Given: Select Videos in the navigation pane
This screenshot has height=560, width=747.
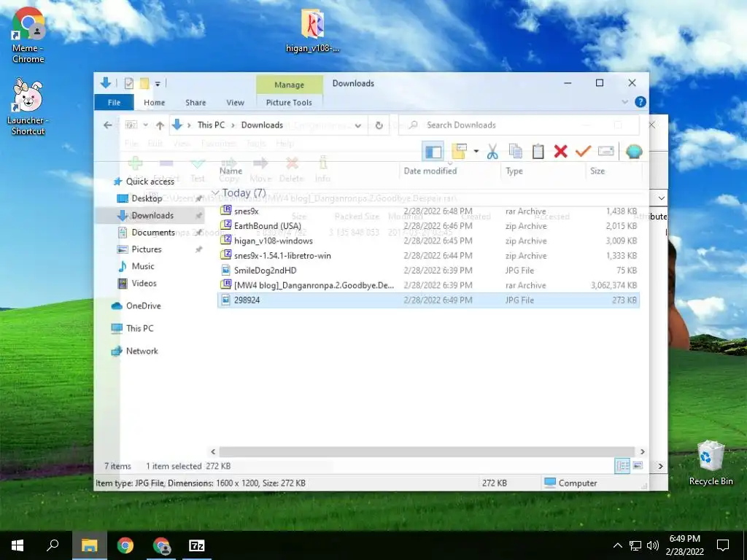Looking at the screenshot, I should (x=144, y=284).
